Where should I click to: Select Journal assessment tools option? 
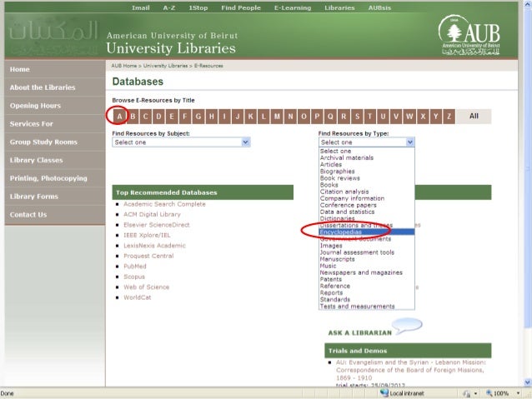(x=366, y=252)
